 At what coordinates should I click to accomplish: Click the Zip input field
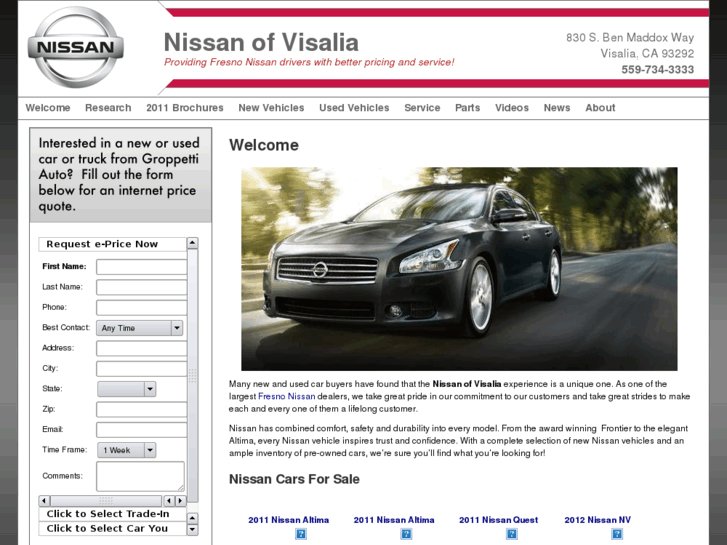[141, 409]
